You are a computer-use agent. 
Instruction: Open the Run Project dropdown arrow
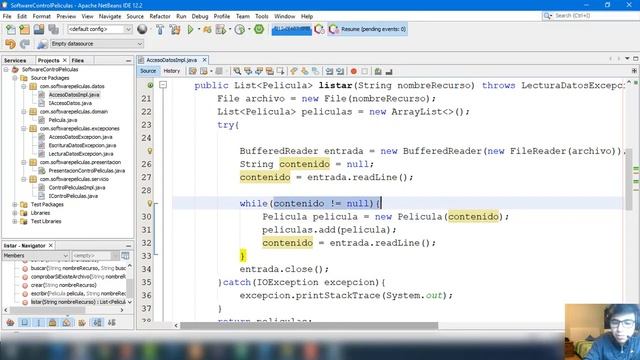click(199, 29)
